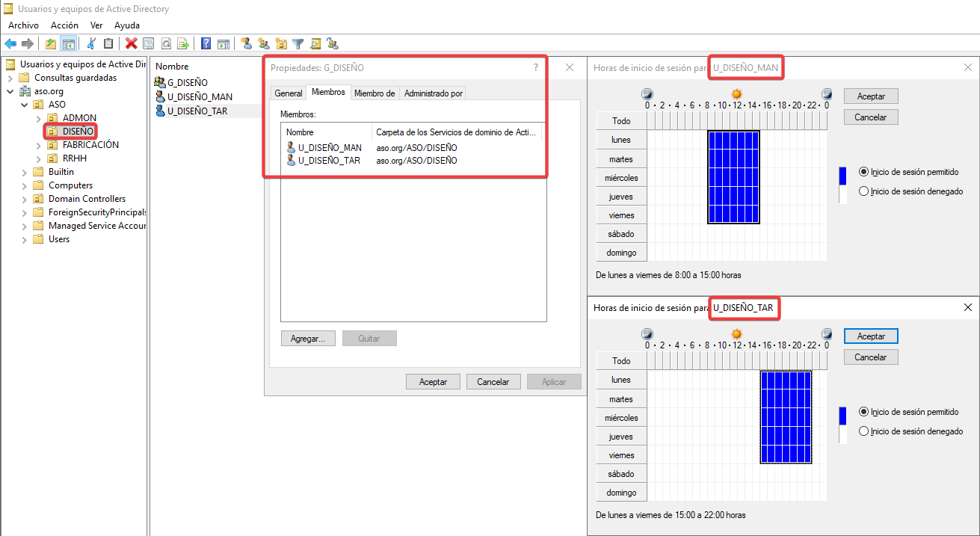Click the Agregar... button

308,339
